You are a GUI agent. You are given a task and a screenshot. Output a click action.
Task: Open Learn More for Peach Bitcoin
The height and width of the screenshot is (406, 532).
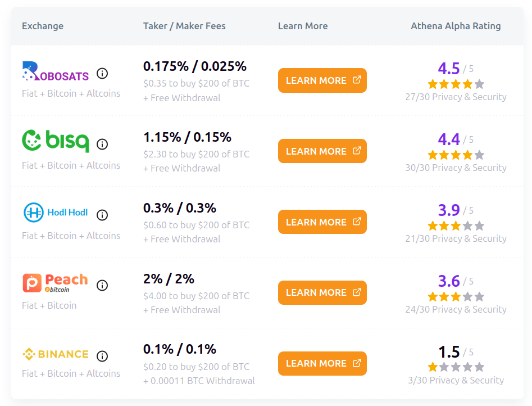[x=322, y=292]
